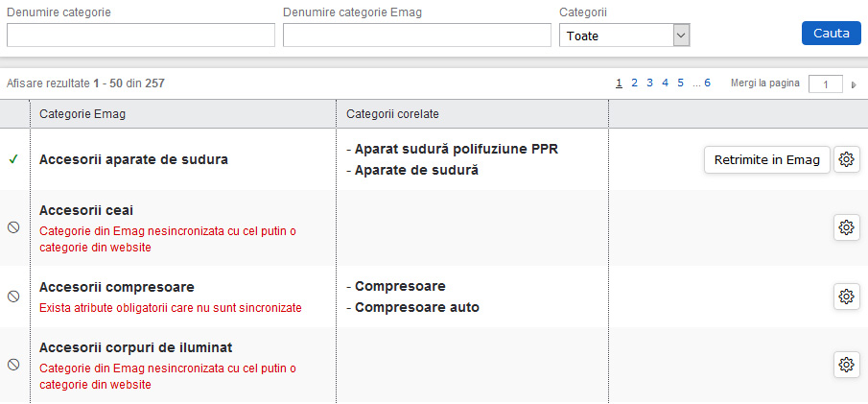The height and width of the screenshot is (404, 868).
Task: Open settings gear for Accesorii ceai row
Action: coord(846,227)
